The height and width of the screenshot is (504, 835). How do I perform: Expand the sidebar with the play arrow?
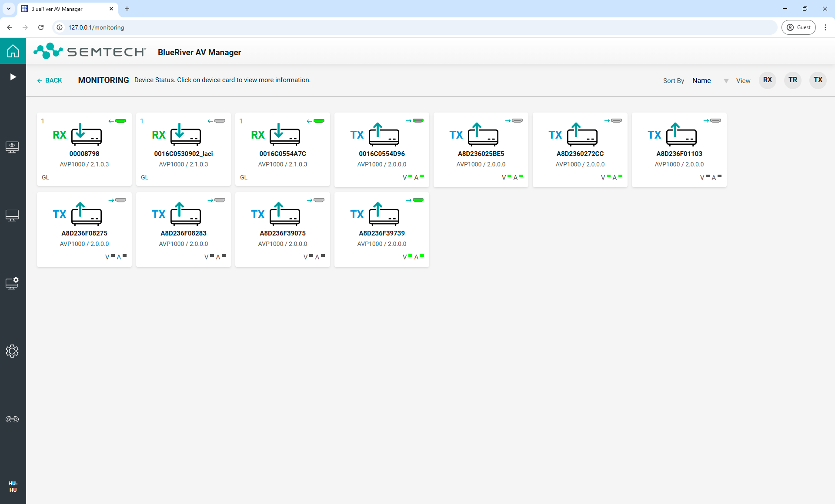click(13, 77)
